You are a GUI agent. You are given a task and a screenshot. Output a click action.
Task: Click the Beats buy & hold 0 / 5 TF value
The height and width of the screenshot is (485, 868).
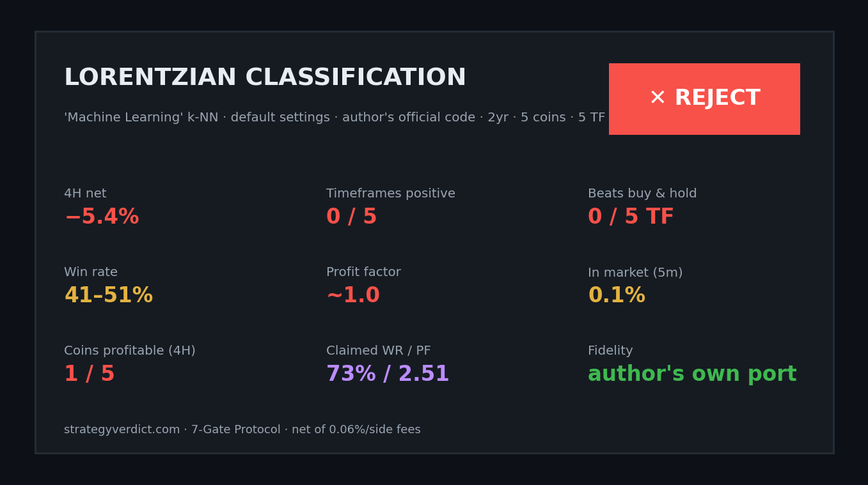pyautogui.click(x=631, y=217)
